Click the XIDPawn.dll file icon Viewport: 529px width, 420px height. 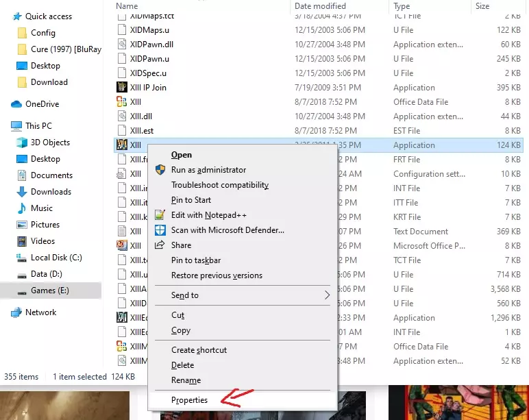[x=122, y=45]
